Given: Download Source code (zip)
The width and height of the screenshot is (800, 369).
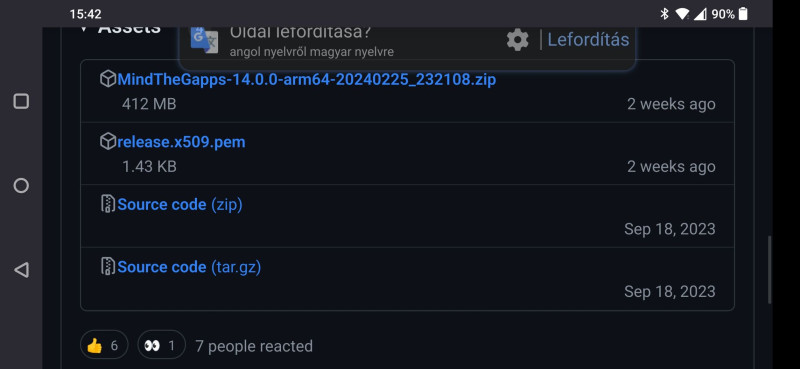Looking at the screenshot, I should (x=180, y=205).
